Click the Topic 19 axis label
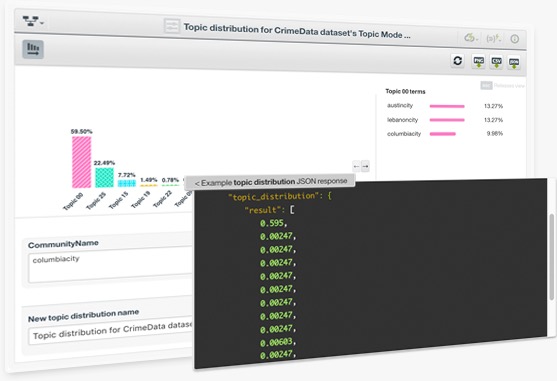The width and height of the screenshot is (557, 381). click(141, 200)
